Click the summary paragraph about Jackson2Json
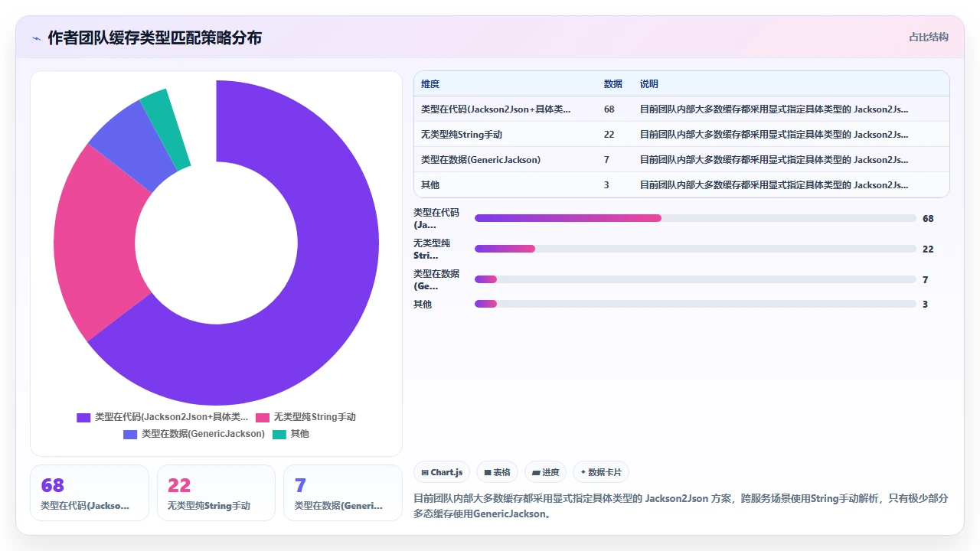The width and height of the screenshot is (980, 551). tap(681, 506)
